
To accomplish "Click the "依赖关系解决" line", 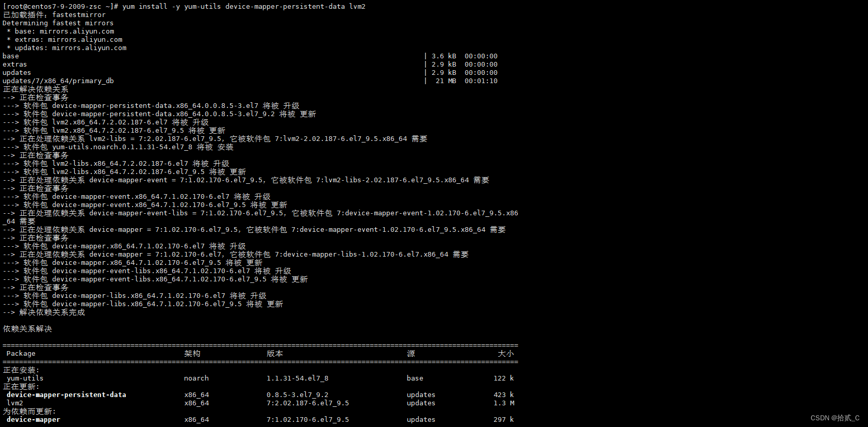I will point(27,329).
